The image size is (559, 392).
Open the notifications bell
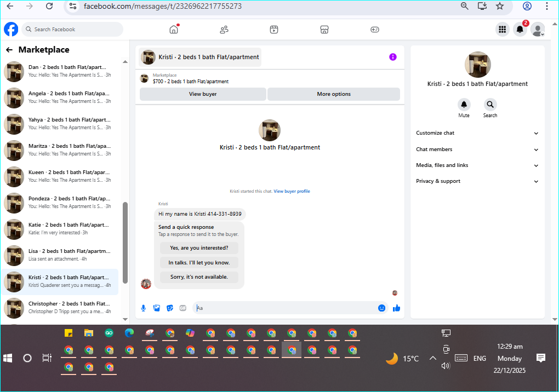[520, 30]
